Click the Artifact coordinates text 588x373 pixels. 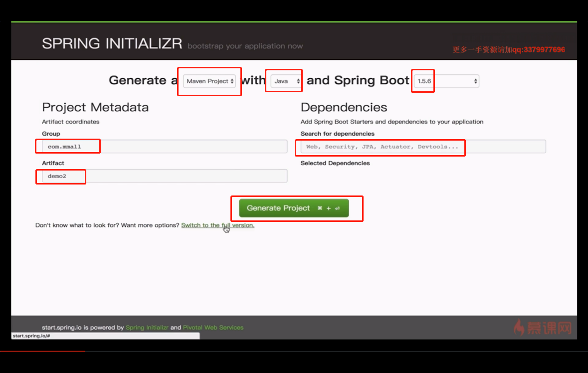[70, 122]
